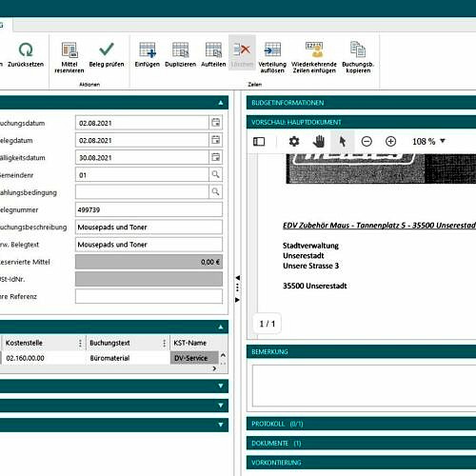Select the Büromaterial cell
Screen dimensions: 476x476
click(128, 358)
